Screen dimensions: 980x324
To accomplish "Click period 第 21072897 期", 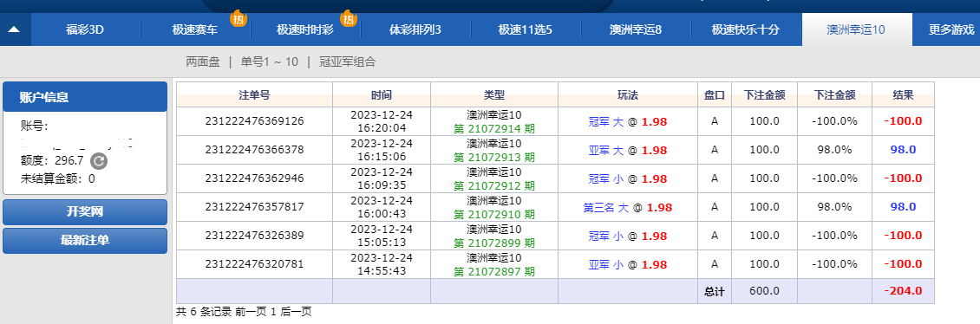I will point(494,272).
